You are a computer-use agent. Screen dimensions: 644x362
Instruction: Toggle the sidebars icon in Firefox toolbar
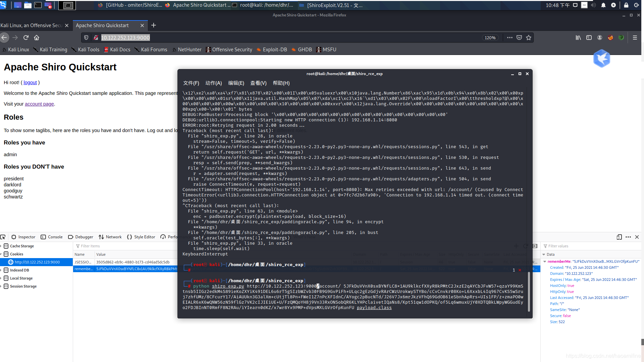(x=589, y=38)
